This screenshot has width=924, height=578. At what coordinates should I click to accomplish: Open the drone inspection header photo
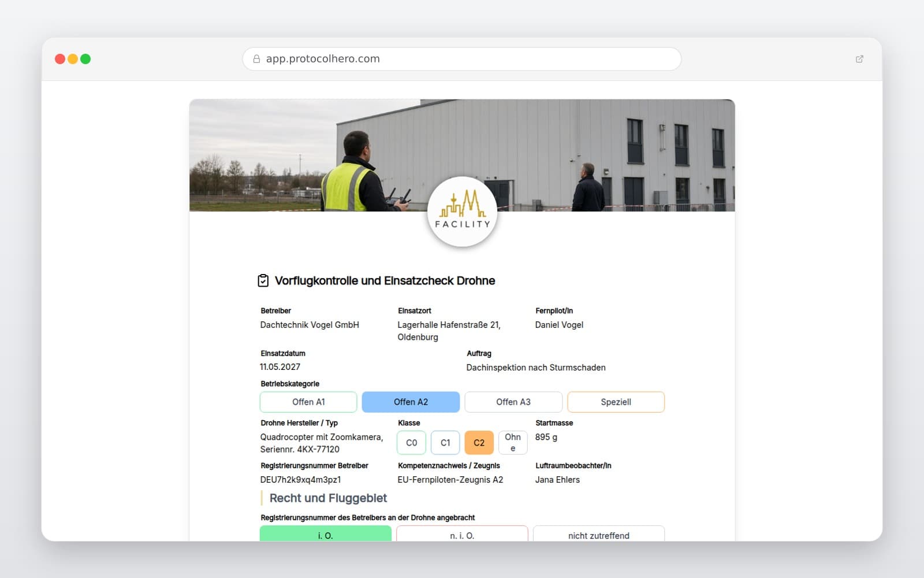coord(462,155)
